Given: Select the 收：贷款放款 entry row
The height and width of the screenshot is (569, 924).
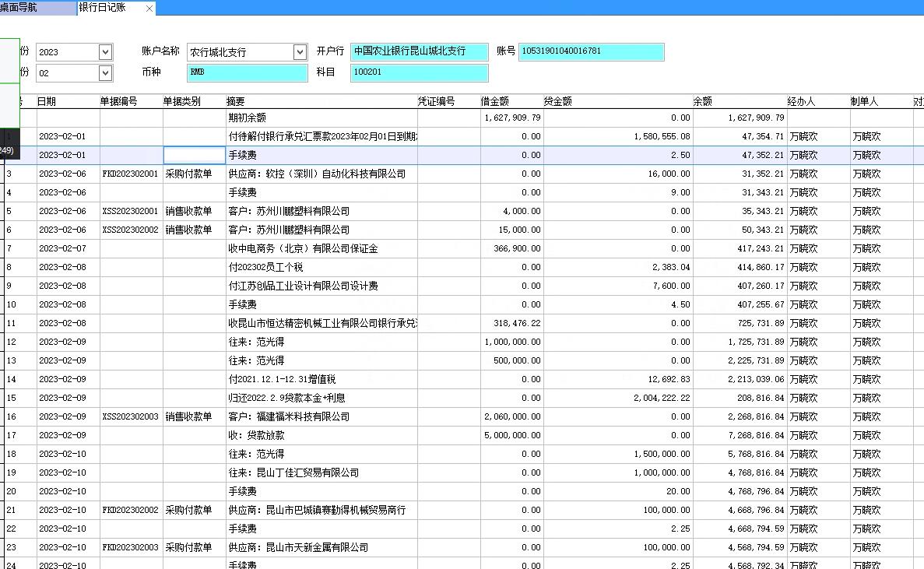Looking at the screenshot, I should click(321, 436).
